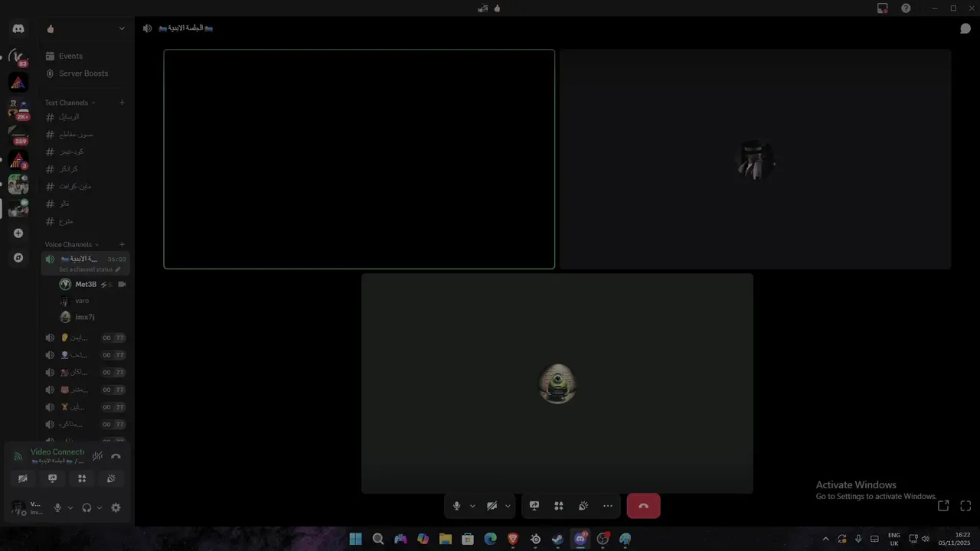Open more options in call bar
The image size is (980, 551).
pos(608,506)
